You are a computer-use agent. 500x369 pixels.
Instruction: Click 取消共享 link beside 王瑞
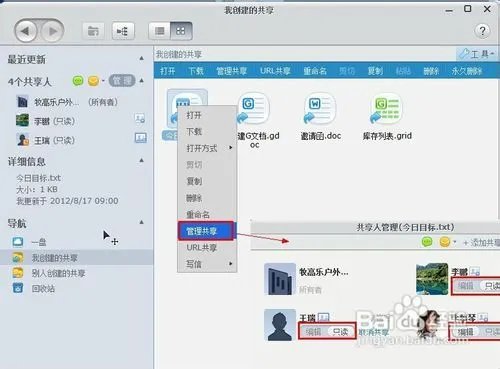tap(374, 332)
